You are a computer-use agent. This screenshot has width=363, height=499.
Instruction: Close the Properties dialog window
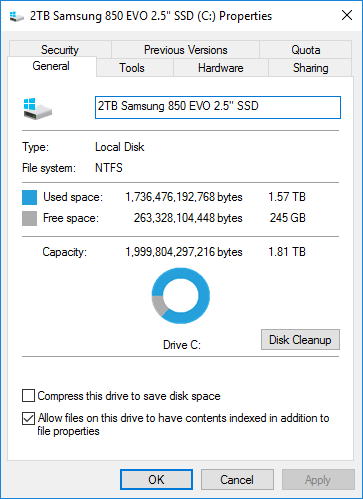[x=347, y=15]
